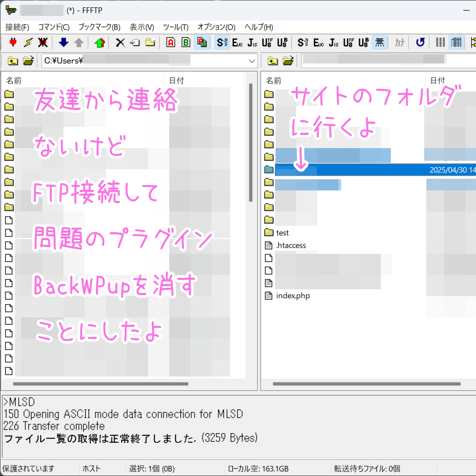This screenshot has height=476, width=476.
Task: Click the Connect plug icon
Action: tap(13, 42)
